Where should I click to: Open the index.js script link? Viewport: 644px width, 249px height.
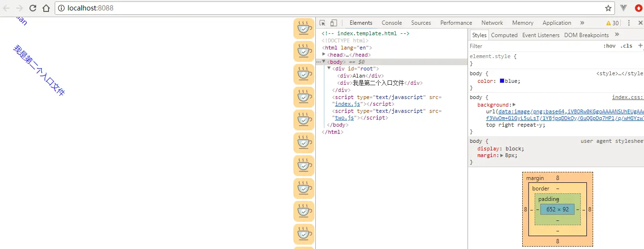(x=348, y=104)
